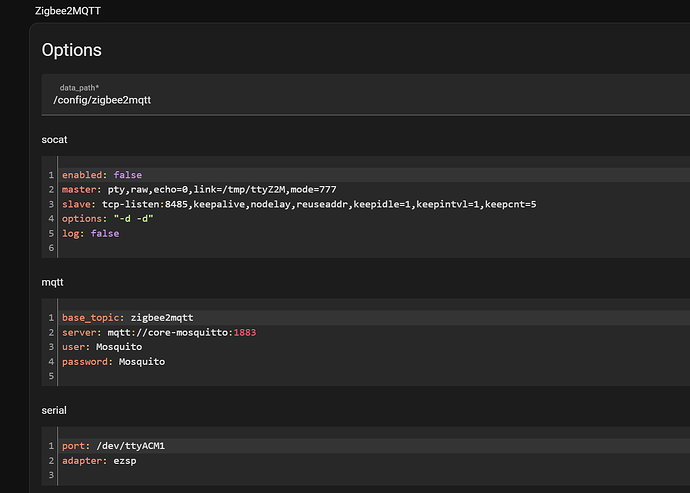Click the socat options "-d -d" line
The image size is (690, 493).
coord(107,219)
